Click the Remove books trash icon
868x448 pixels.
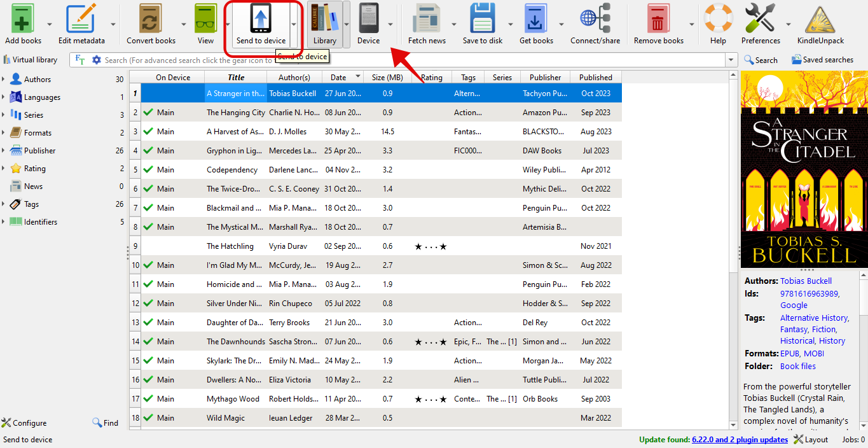point(658,18)
